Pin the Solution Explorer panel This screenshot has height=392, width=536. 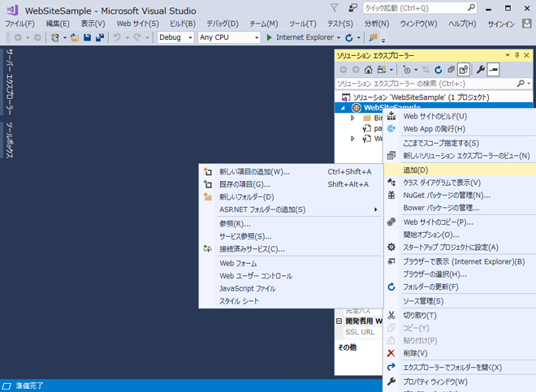(517, 55)
